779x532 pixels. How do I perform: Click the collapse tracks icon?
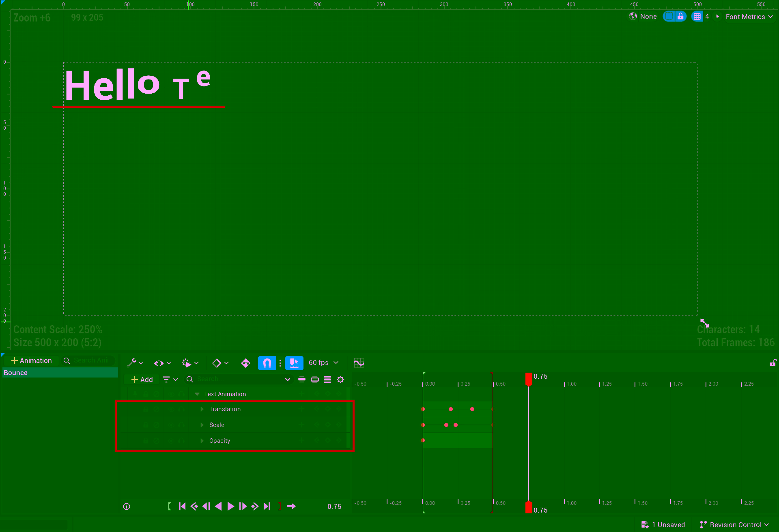click(302, 380)
